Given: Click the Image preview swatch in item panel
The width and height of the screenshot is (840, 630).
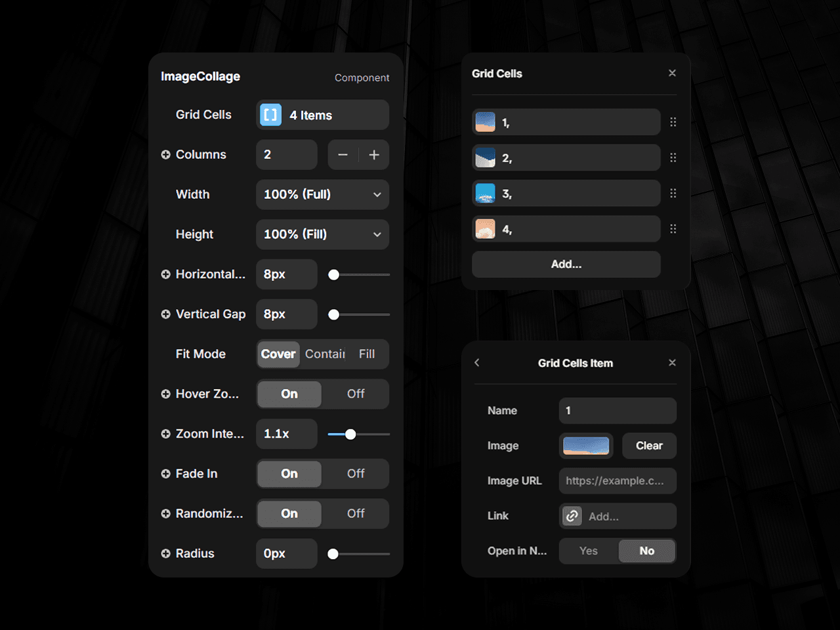Looking at the screenshot, I should (x=586, y=446).
